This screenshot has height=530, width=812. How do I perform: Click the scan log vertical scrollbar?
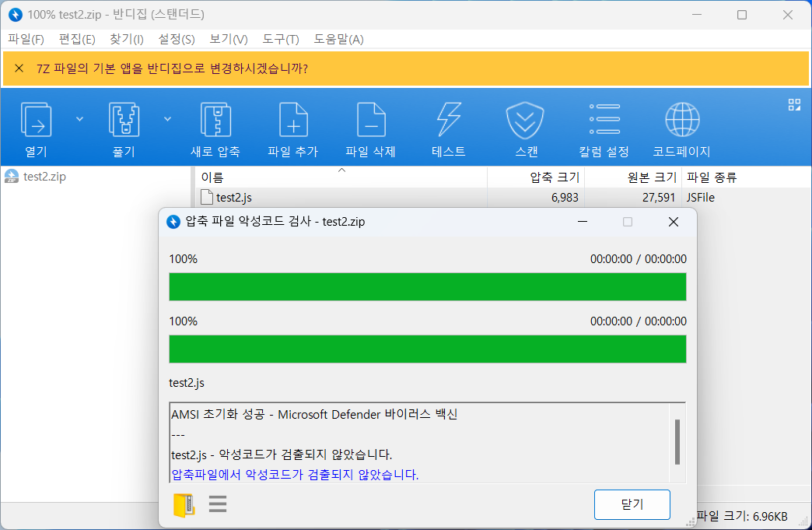click(x=677, y=441)
